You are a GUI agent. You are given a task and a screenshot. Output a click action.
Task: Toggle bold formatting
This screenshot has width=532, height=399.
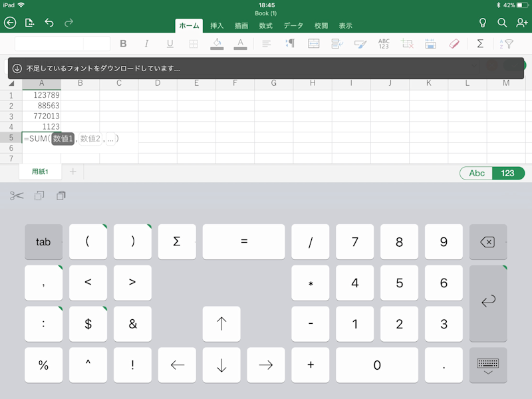pos(123,43)
